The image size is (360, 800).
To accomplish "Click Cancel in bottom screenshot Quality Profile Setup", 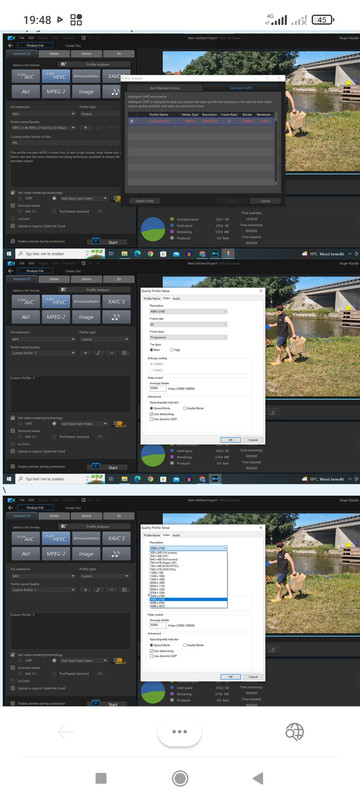I will [x=253, y=677].
